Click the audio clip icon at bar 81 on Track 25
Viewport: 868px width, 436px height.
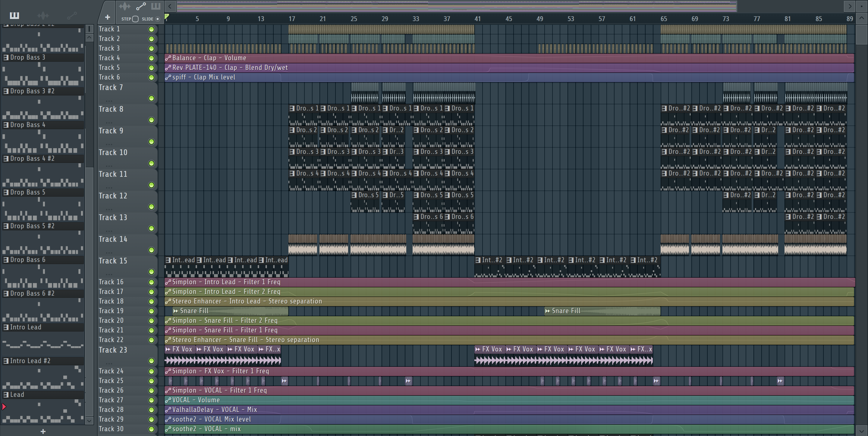point(780,381)
